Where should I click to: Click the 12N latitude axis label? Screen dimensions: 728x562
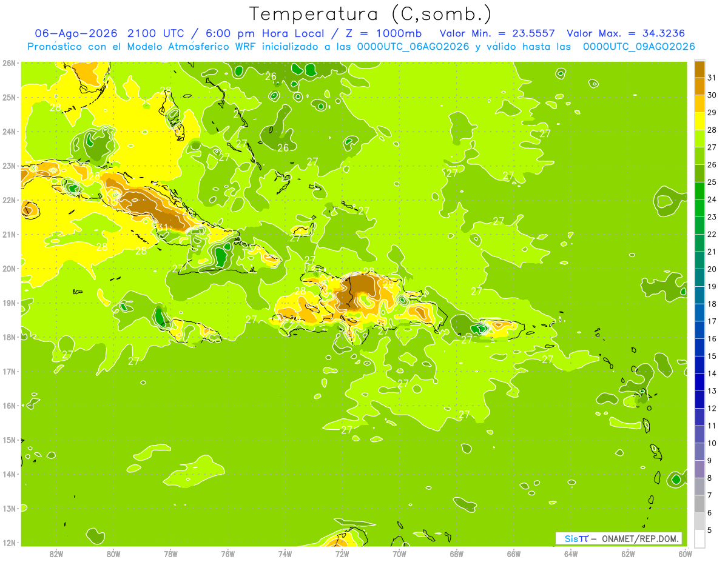click(8, 543)
